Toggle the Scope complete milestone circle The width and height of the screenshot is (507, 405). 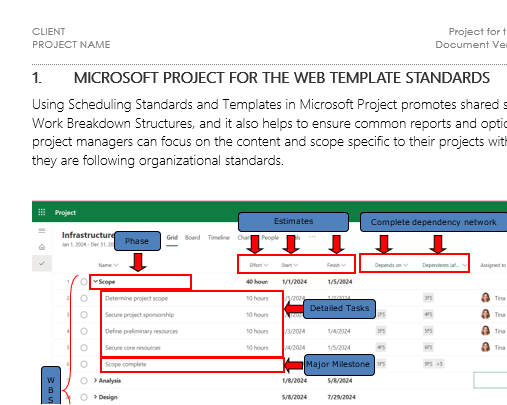(x=84, y=364)
